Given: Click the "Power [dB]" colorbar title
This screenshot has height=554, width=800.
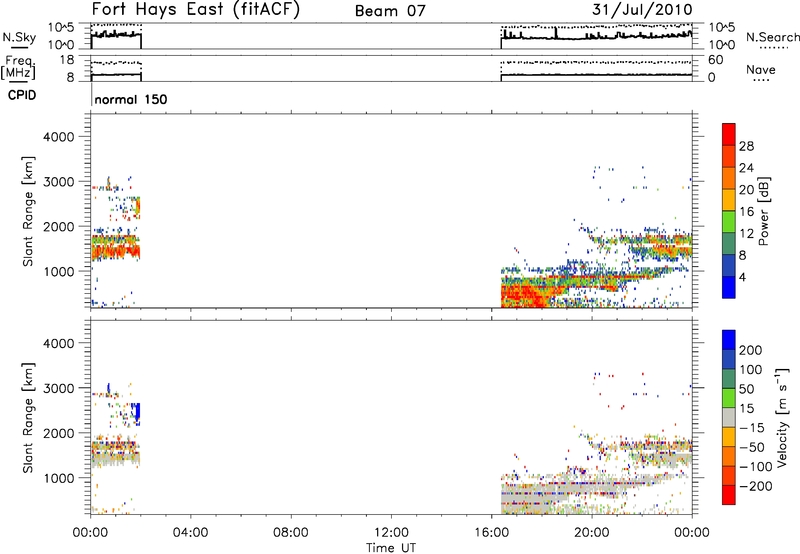Looking at the screenshot, I should pos(763,211).
